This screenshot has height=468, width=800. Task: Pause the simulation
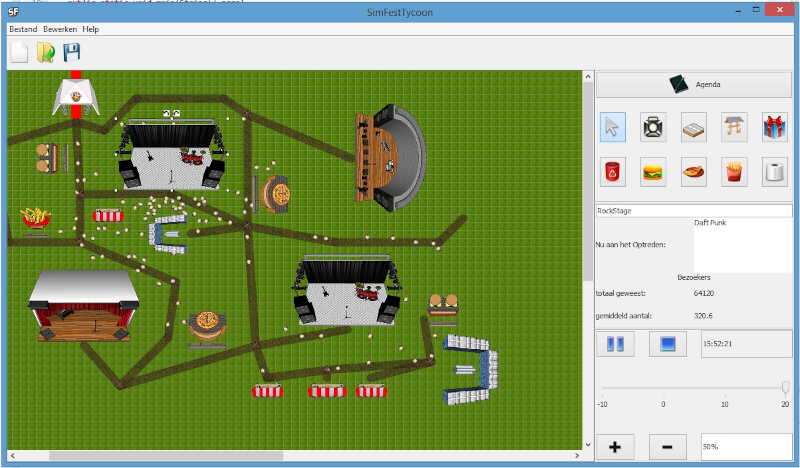point(615,344)
